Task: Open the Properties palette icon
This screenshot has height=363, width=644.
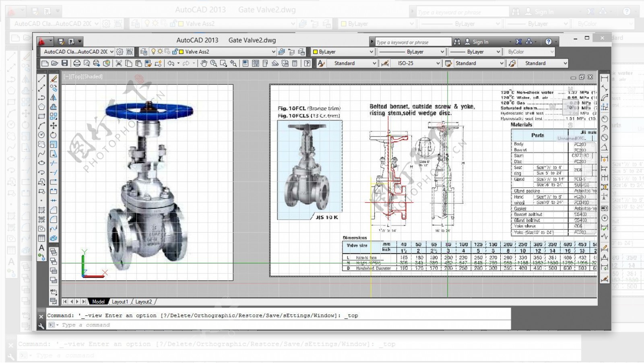Action: pyautogui.click(x=246, y=63)
